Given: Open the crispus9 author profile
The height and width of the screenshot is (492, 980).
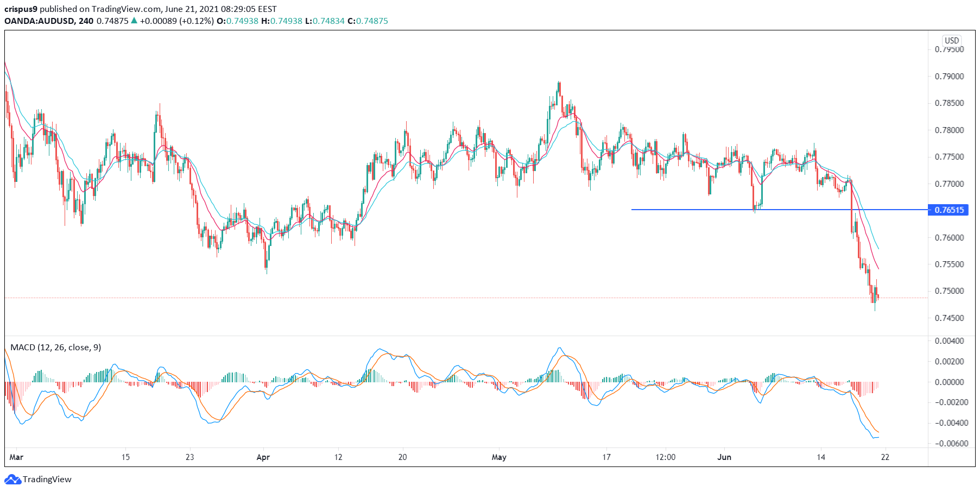Looking at the screenshot, I should coord(21,9).
